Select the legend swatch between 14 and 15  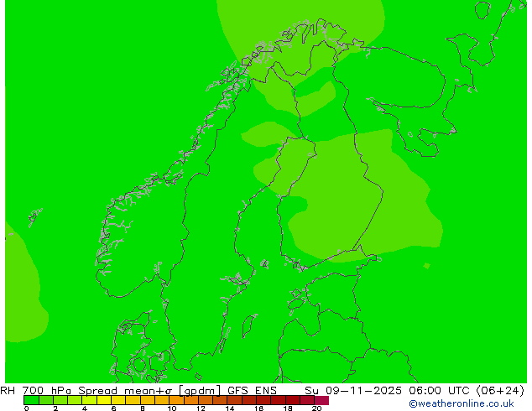235,400
